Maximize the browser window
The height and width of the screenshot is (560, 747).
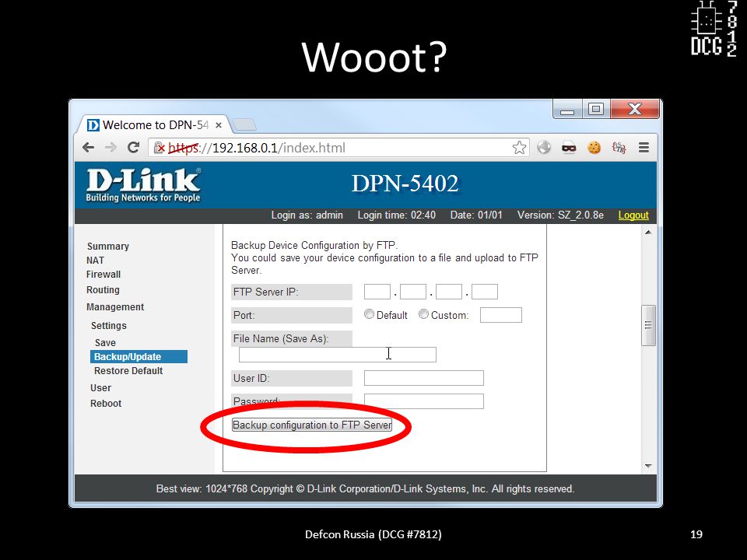[595, 110]
